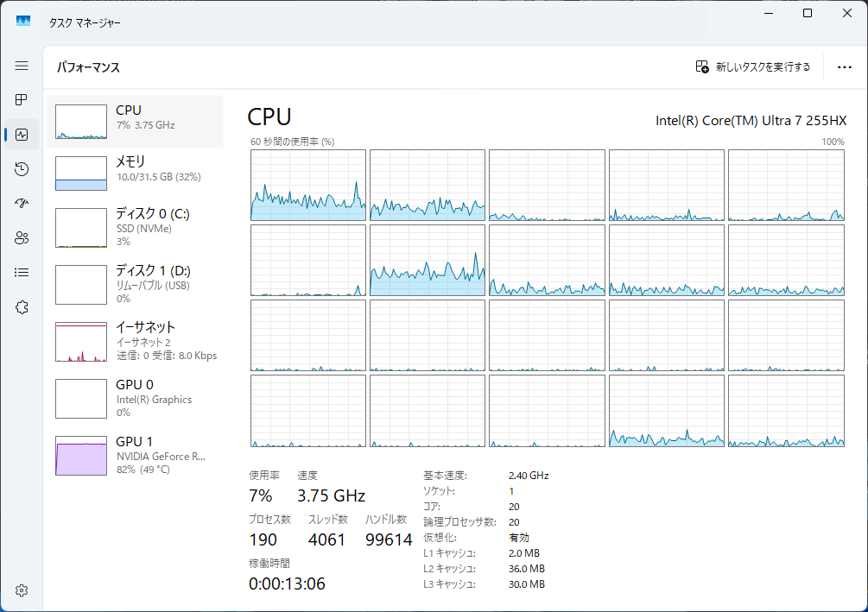The image size is (868, 612).
Task: Go to the Startup apps page
Action: (22, 204)
